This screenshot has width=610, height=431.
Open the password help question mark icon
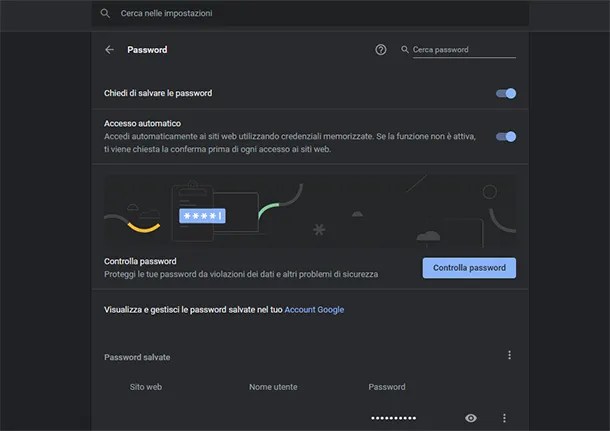pyautogui.click(x=381, y=49)
